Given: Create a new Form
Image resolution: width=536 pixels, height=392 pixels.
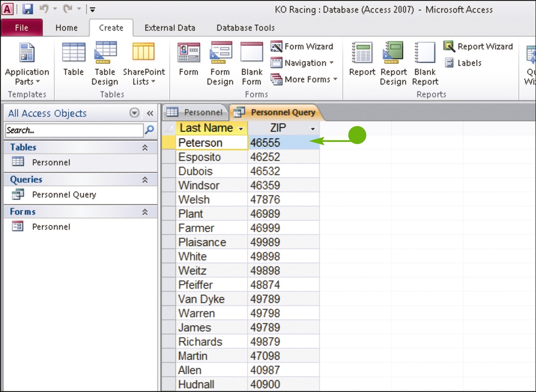Looking at the screenshot, I should pos(189,60).
